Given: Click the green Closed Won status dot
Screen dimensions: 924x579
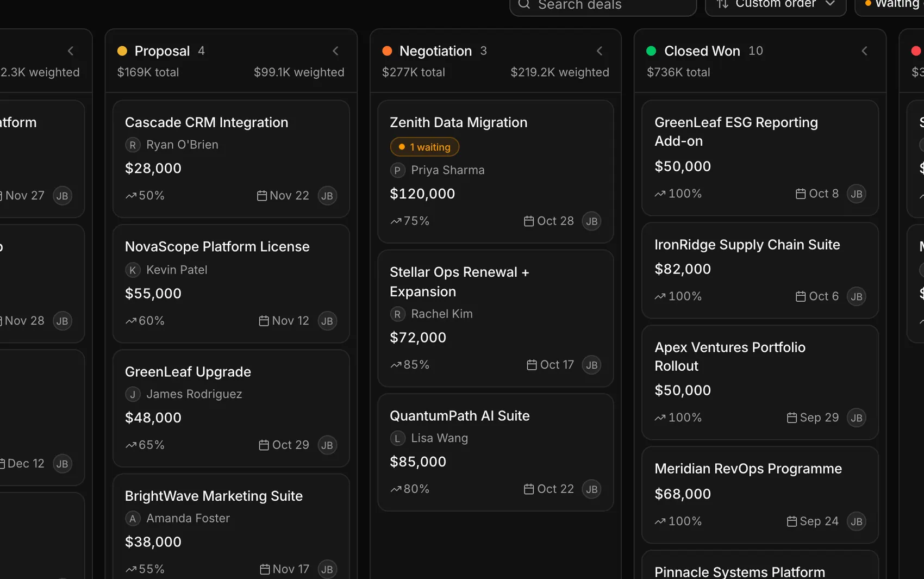Looking at the screenshot, I should (x=651, y=51).
